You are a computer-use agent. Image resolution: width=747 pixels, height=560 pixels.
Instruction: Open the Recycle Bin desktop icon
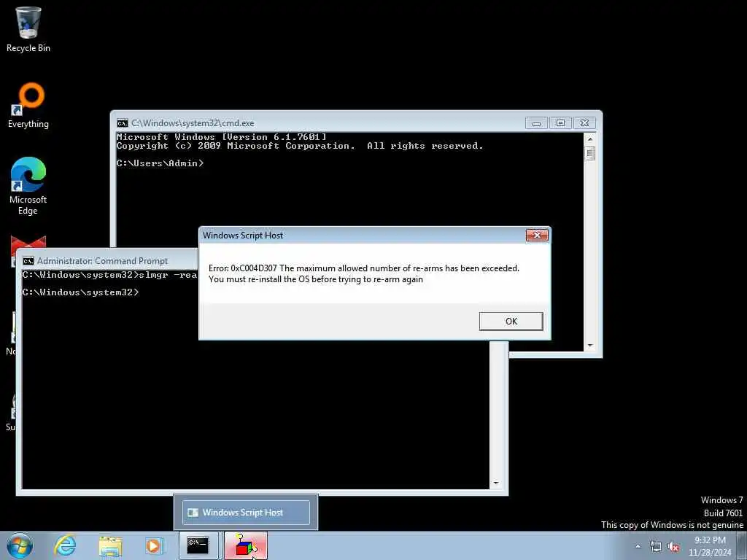pos(28,29)
